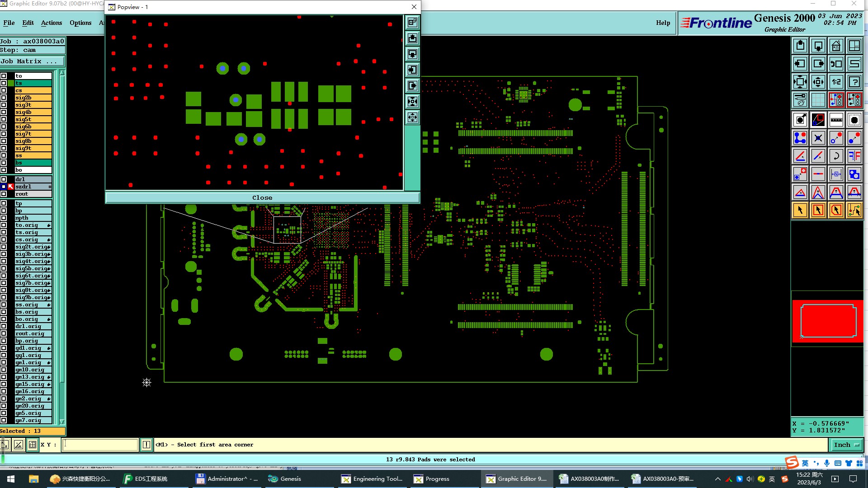Select the plain arrow pointer selection tool
The image size is (868, 488).
tap(800, 210)
